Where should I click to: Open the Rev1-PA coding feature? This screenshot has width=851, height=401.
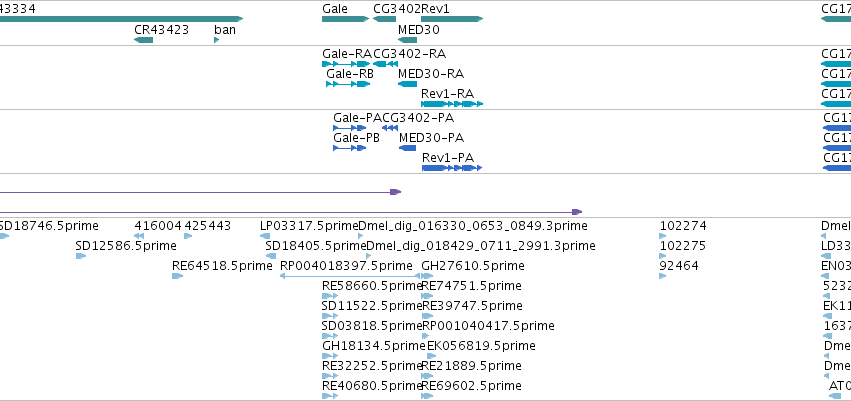[452, 168]
